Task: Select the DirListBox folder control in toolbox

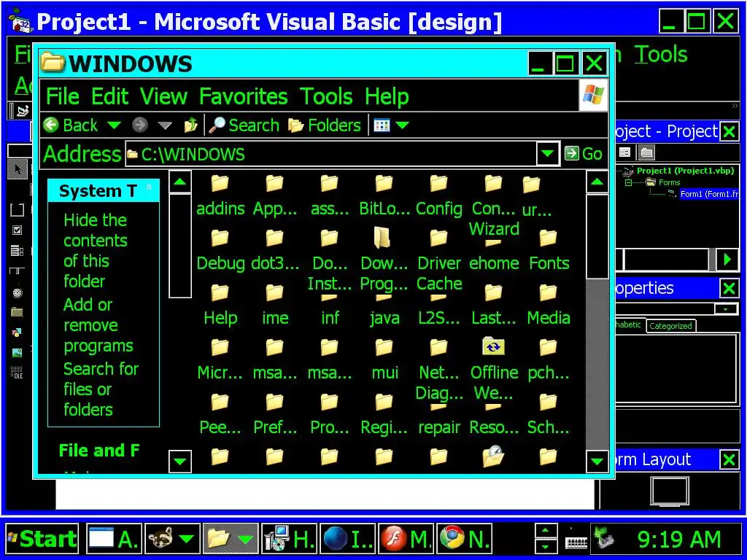Action: point(18,312)
